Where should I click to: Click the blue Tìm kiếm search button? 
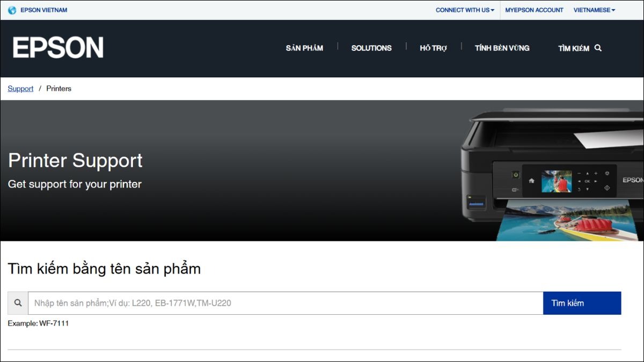point(582,303)
